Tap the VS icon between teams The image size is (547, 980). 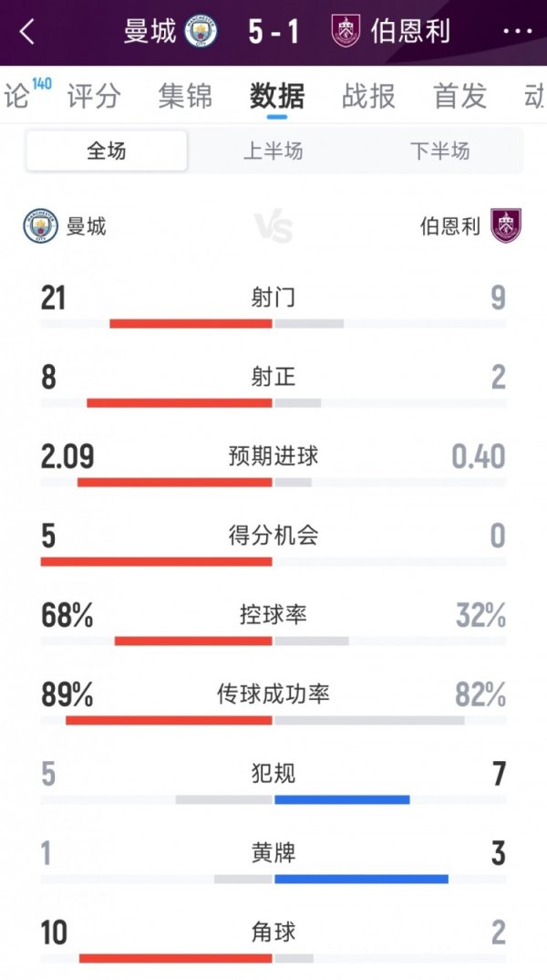point(273,226)
